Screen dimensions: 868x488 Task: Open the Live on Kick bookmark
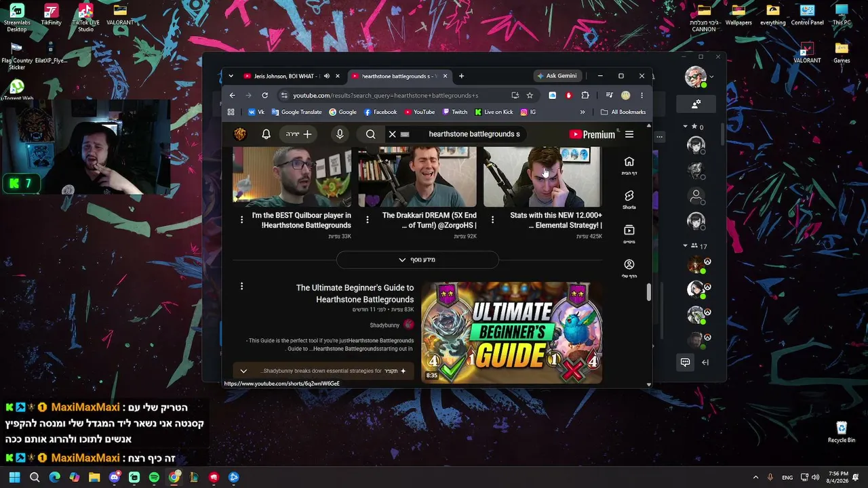(x=494, y=112)
